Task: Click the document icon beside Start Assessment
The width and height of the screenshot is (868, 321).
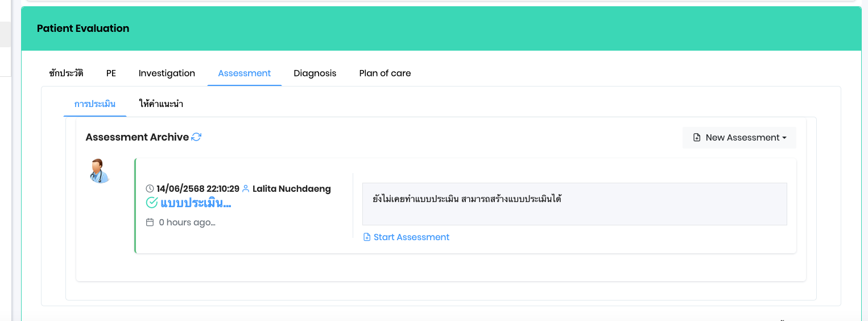Action: pyautogui.click(x=367, y=237)
